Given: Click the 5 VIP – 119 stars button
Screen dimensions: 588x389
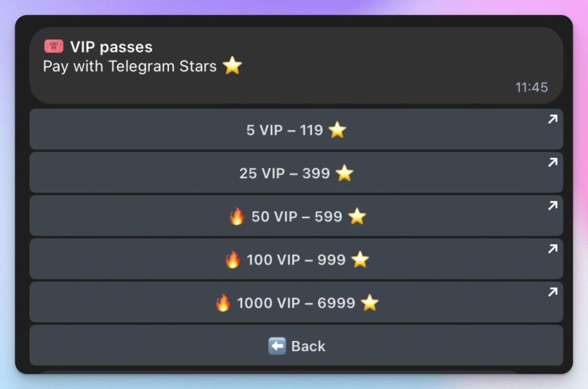Looking at the screenshot, I should 296,130.
